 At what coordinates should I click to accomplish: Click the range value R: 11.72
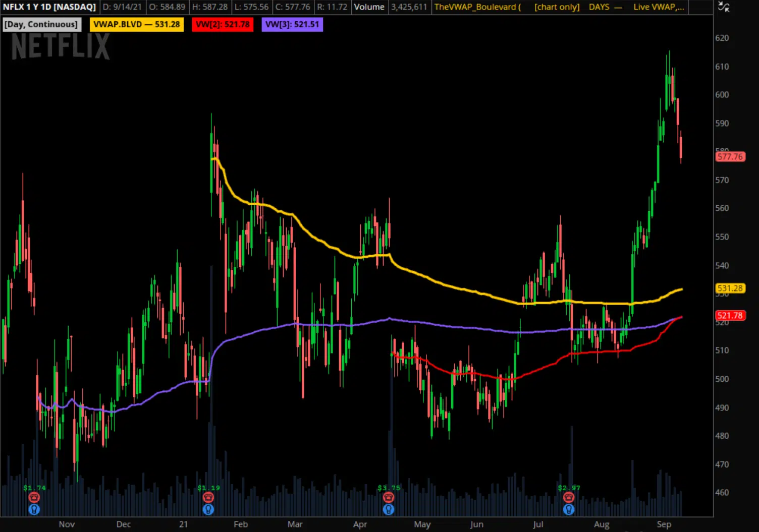pyautogui.click(x=332, y=7)
